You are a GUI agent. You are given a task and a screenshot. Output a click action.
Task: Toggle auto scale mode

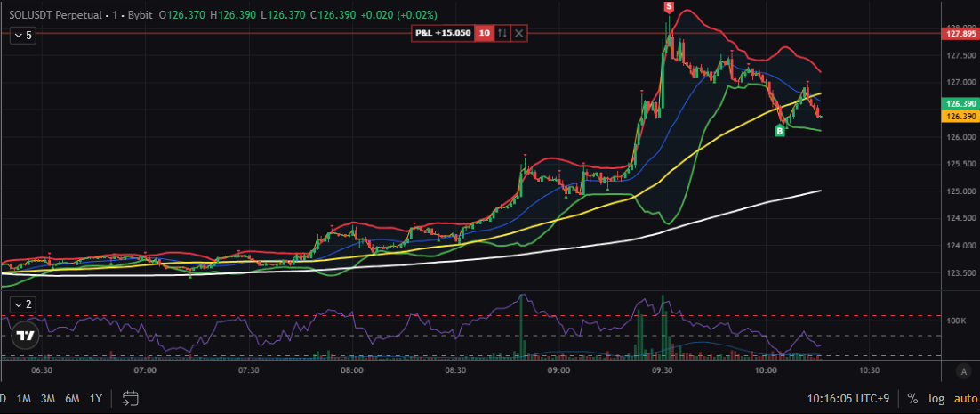(x=965, y=398)
